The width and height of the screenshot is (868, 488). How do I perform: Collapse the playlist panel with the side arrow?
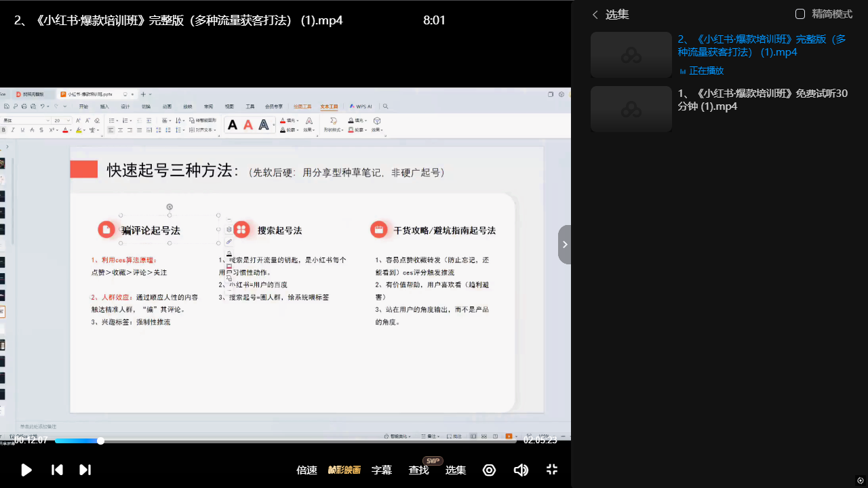565,245
